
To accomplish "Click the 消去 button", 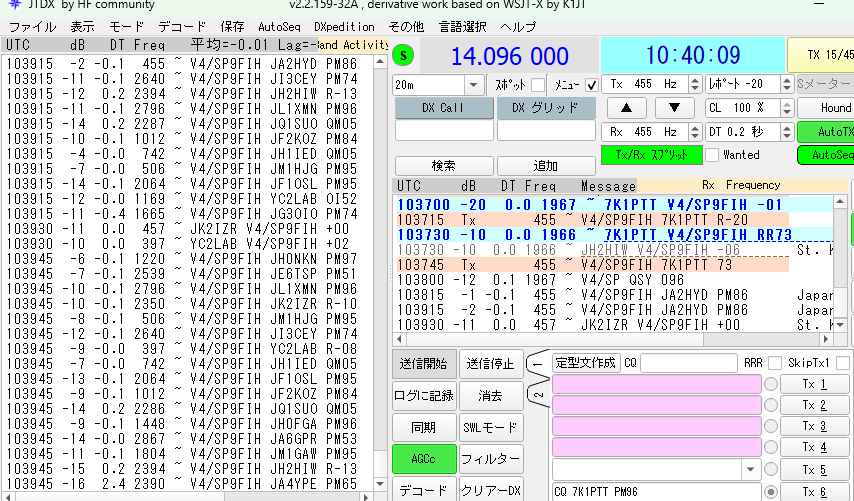I will coord(491,396).
